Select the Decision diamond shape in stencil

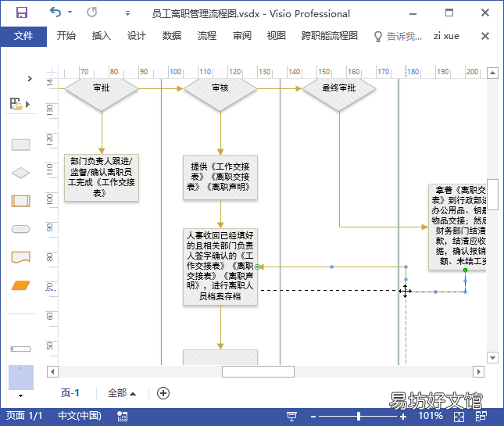point(21,173)
